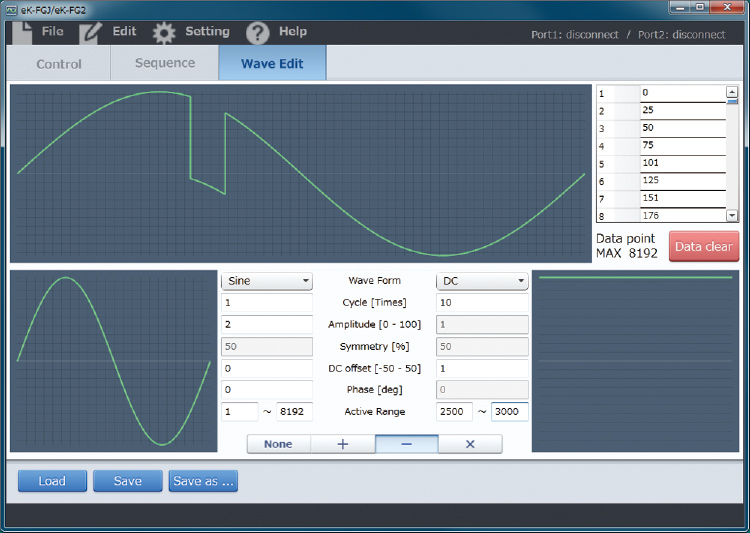Click the Active Range end field 3000
Screen dimensions: 750x533
(509, 412)
